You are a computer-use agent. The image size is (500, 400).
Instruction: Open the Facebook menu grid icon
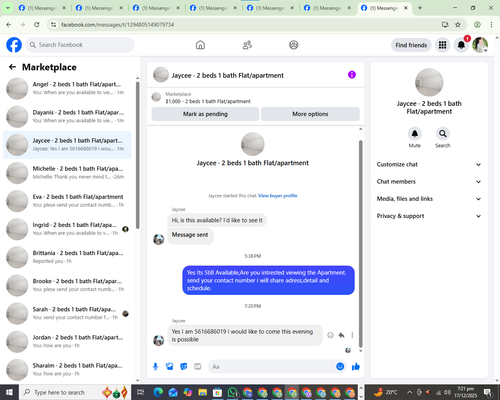pos(442,45)
